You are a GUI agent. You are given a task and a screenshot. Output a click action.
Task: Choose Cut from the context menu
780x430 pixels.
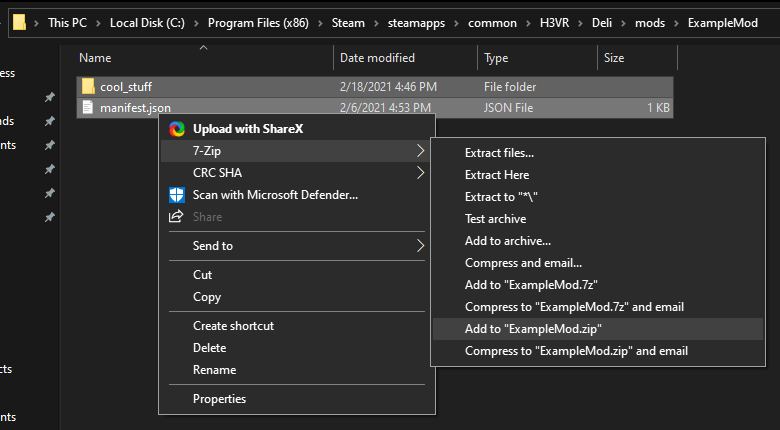(297, 275)
